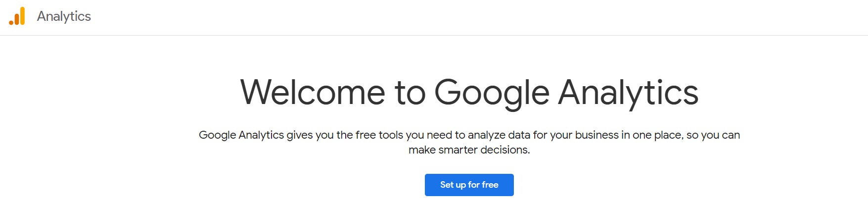Click empty header area right of Analytics
Image resolution: width=868 pixels, height=209 pixels.
475,17
